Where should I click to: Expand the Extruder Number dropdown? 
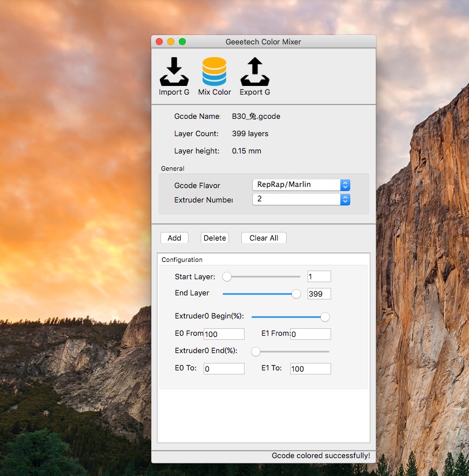301,199
